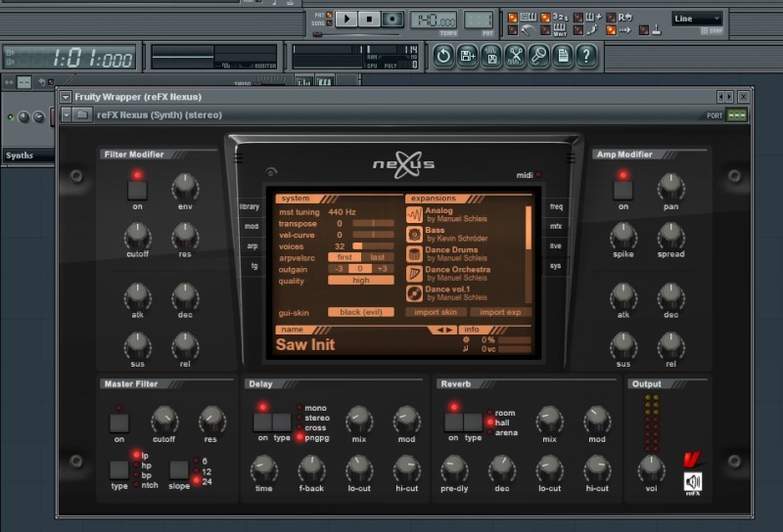Screen dimensions: 783x532
Task: Select PAT playback mode
Action: 330,16
